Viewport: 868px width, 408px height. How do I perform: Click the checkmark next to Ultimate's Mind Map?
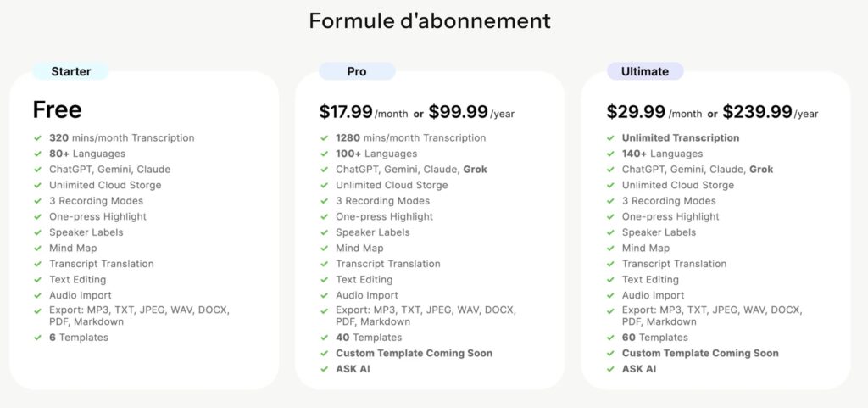(610, 249)
